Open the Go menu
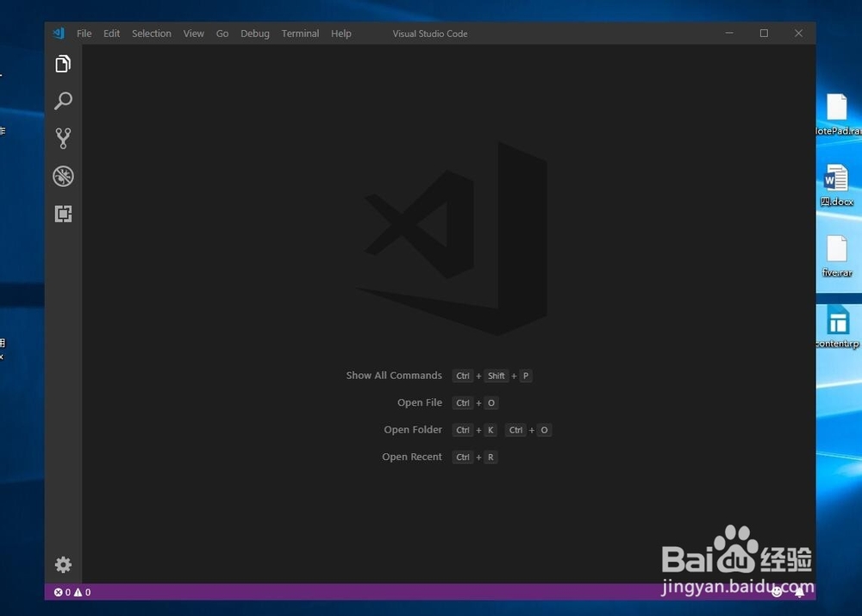The image size is (862, 616). coord(222,34)
